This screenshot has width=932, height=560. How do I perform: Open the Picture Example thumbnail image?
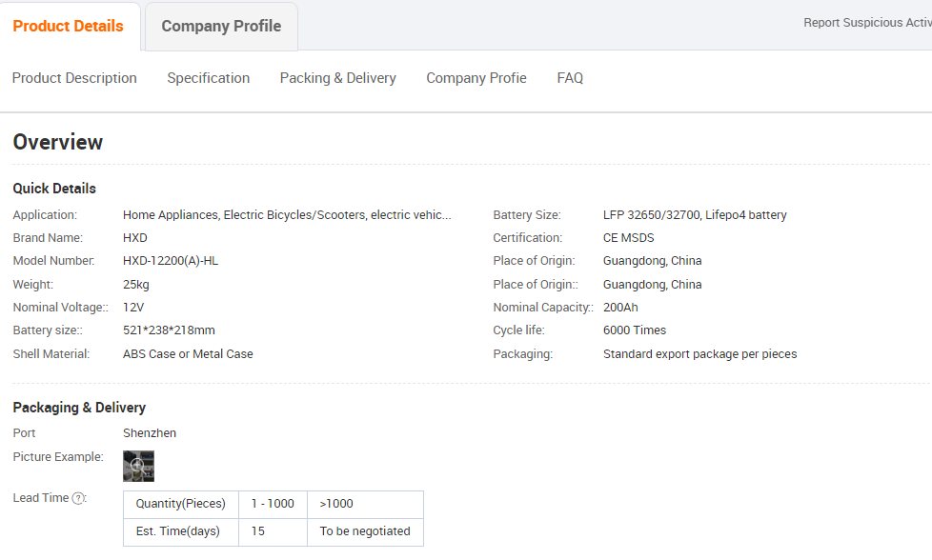coord(138,466)
